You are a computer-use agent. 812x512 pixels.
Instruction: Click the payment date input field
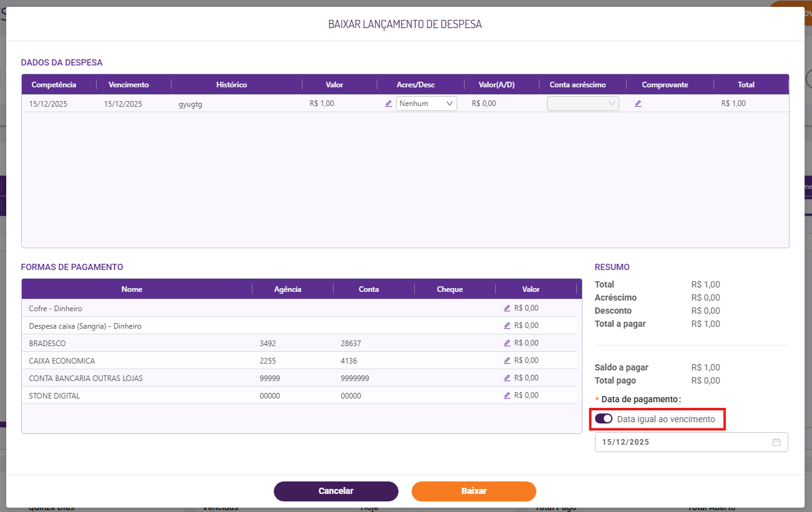click(x=680, y=442)
